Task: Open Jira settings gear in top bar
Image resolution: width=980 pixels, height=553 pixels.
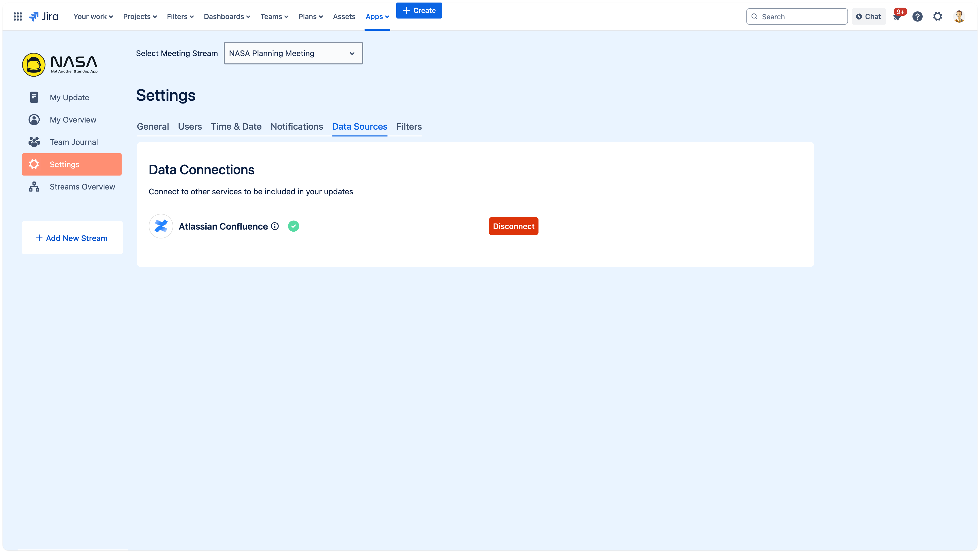Action: [937, 16]
